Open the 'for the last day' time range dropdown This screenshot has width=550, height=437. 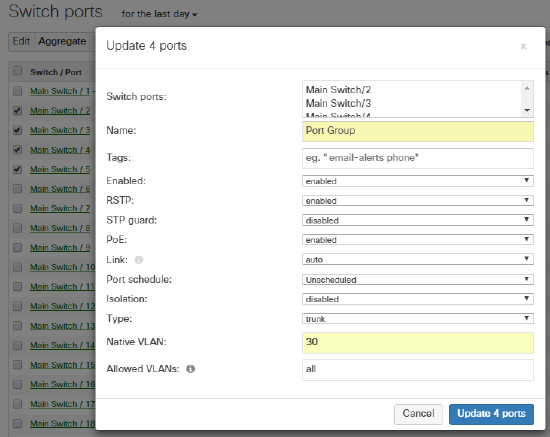(x=159, y=14)
